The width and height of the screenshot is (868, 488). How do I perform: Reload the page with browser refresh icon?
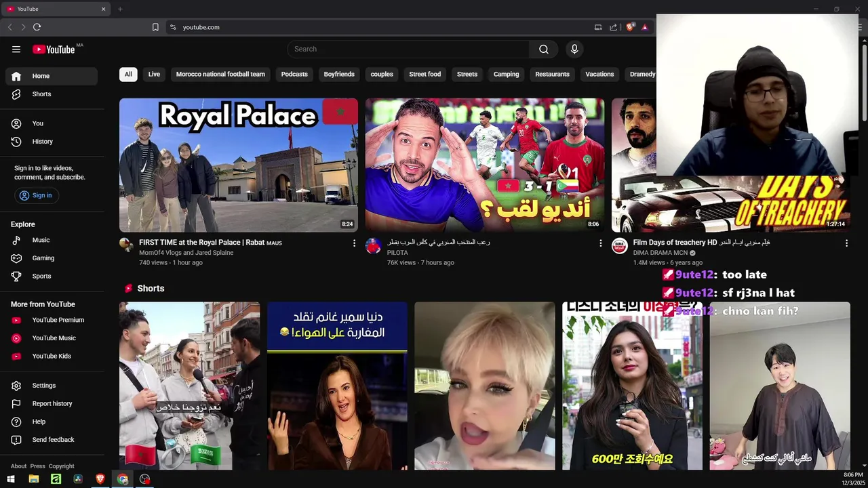(37, 27)
